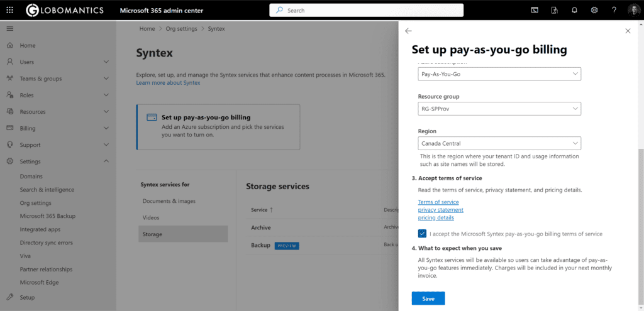Image resolution: width=644 pixels, height=311 pixels.
Task: Open the Archive service row
Action: [x=323, y=227]
